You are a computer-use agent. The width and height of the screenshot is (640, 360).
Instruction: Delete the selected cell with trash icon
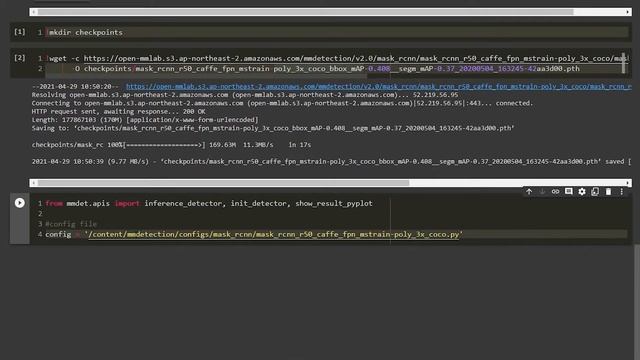coord(608,191)
